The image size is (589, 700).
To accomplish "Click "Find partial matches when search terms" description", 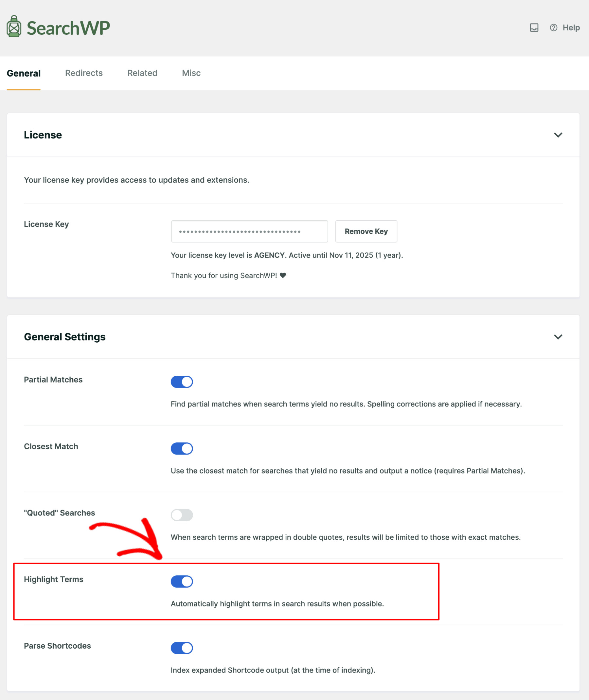I will coord(346,404).
